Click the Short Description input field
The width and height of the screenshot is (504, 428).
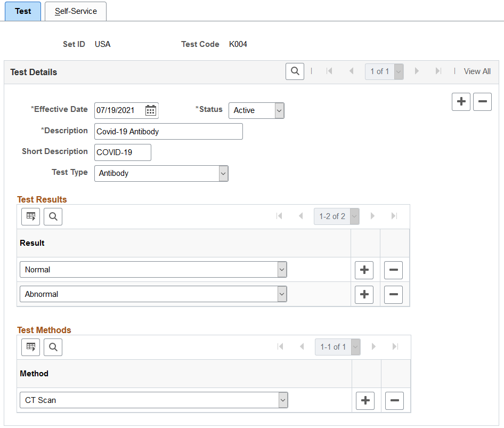[123, 152]
